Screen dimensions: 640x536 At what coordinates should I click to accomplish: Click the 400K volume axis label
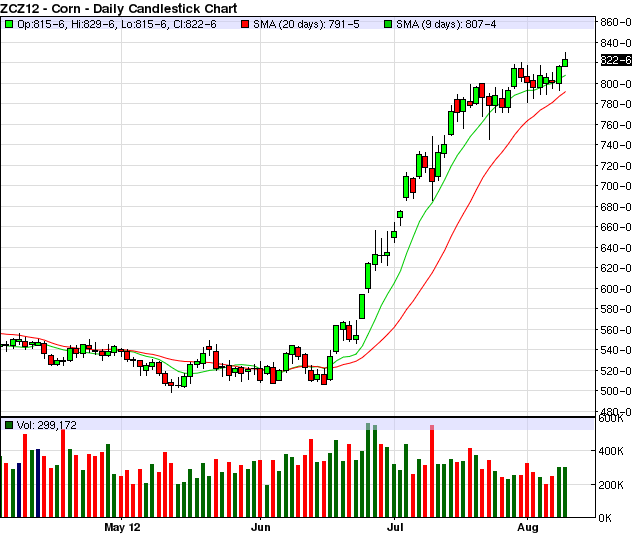click(611, 451)
